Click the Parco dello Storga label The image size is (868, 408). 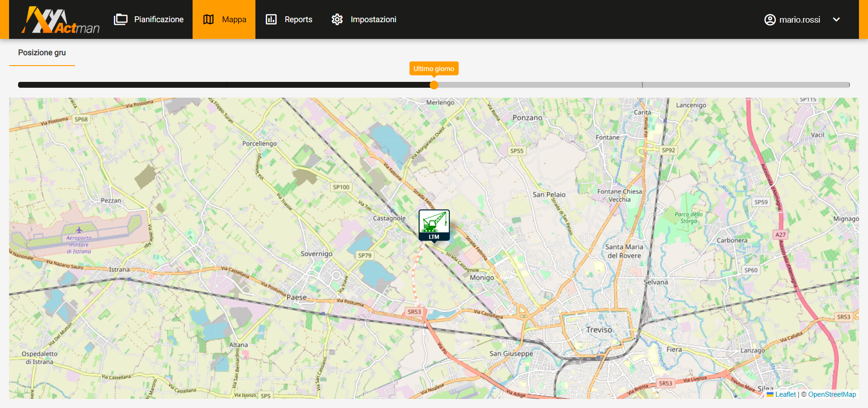pos(689,218)
